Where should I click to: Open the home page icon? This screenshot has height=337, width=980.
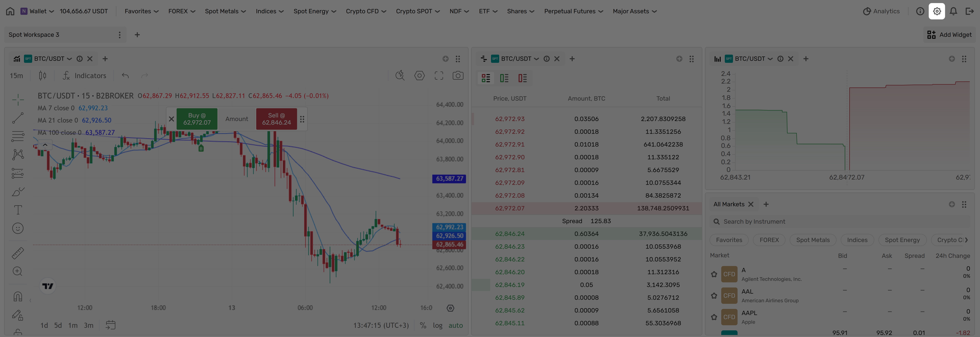coord(10,11)
